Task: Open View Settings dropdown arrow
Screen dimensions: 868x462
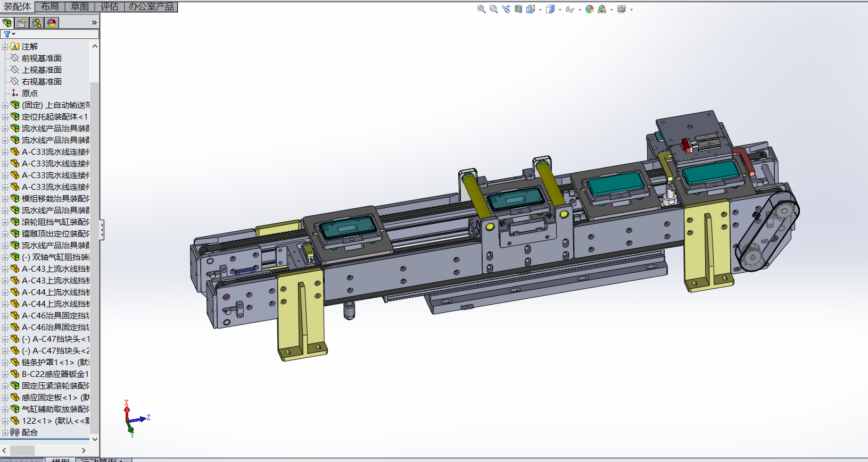Action: 631,10
